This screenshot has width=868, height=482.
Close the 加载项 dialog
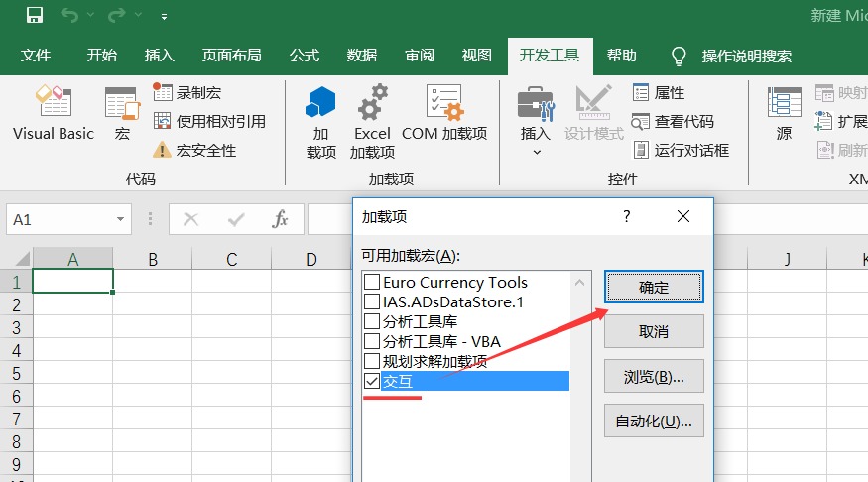683,216
